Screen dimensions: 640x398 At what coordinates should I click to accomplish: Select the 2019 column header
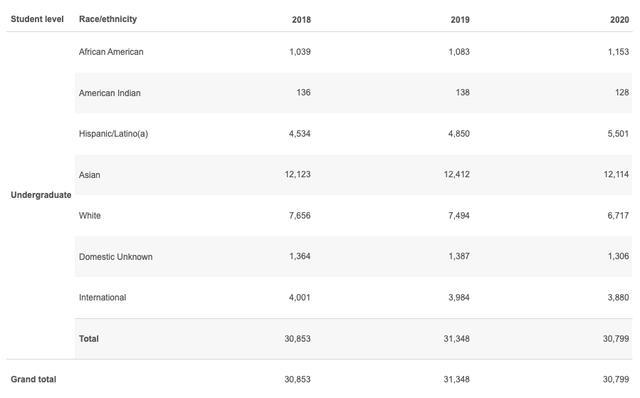[460, 20]
